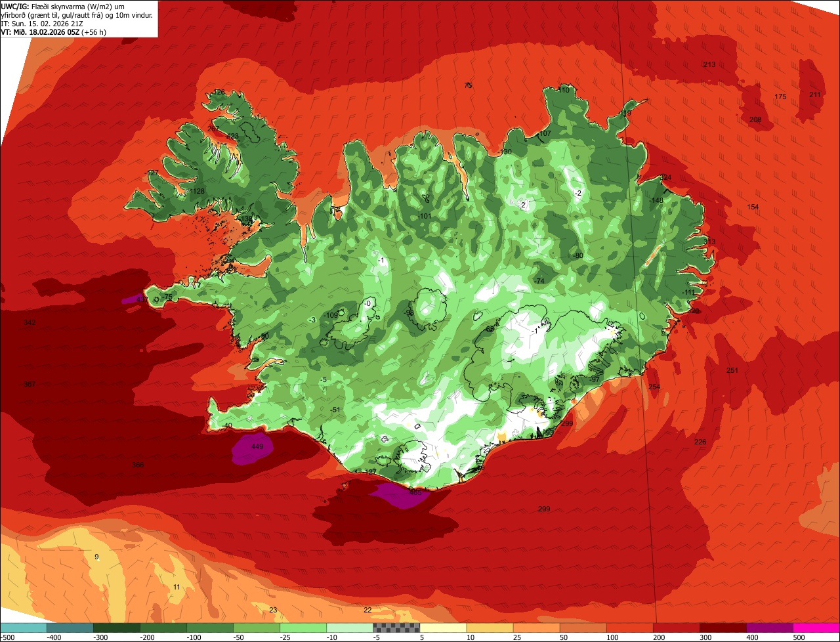Select the orange 25 to 50 legend swatch
The image size is (840, 642).
(536, 628)
